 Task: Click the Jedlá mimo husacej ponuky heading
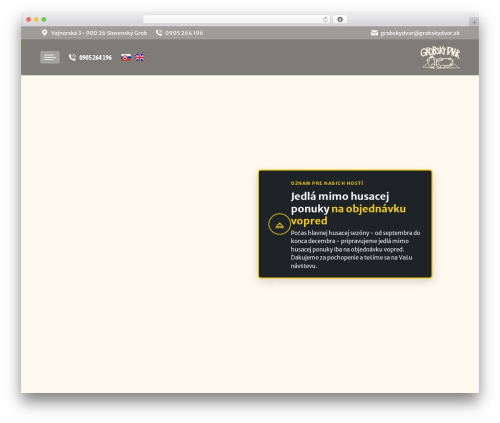[348, 208]
